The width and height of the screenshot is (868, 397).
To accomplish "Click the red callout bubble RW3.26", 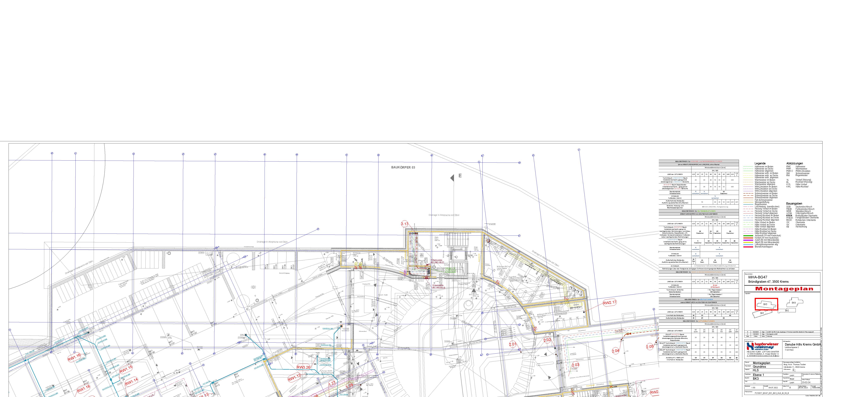I will click(303, 367).
